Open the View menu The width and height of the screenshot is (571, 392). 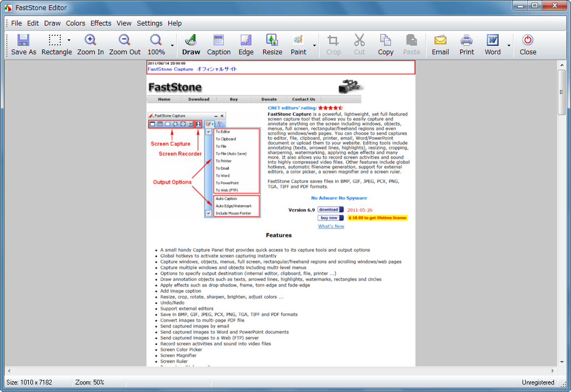click(124, 23)
